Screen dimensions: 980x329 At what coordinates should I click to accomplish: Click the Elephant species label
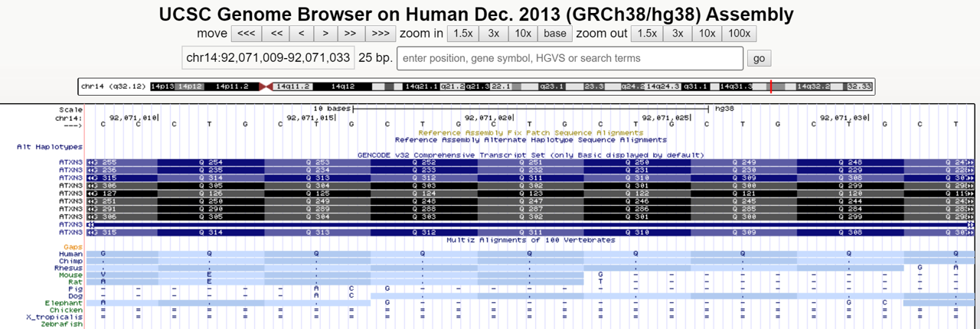(x=64, y=303)
